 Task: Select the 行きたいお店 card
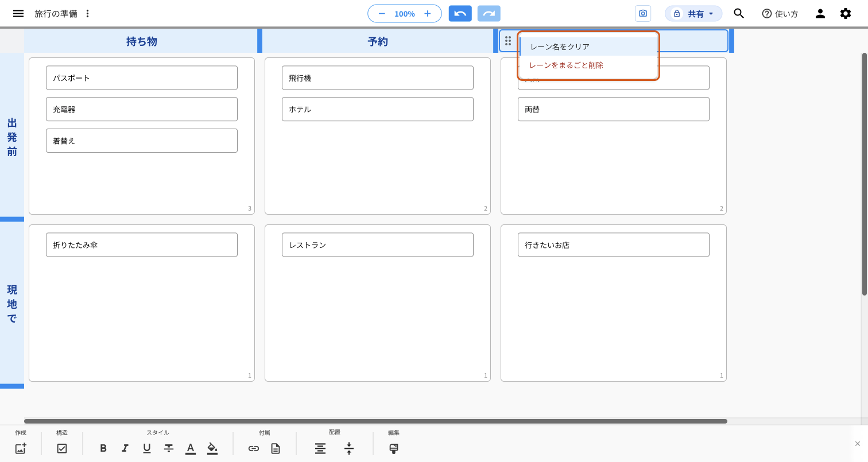click(614, 244)
